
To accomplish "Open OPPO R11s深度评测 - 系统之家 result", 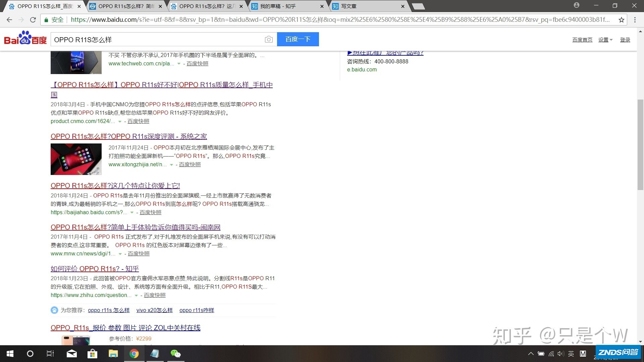I will point(129,136).
